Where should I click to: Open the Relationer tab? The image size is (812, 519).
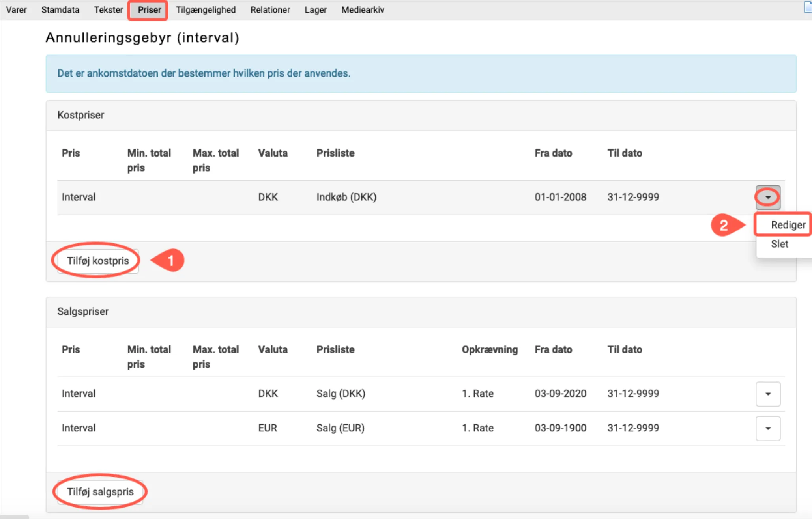point(270,10)
